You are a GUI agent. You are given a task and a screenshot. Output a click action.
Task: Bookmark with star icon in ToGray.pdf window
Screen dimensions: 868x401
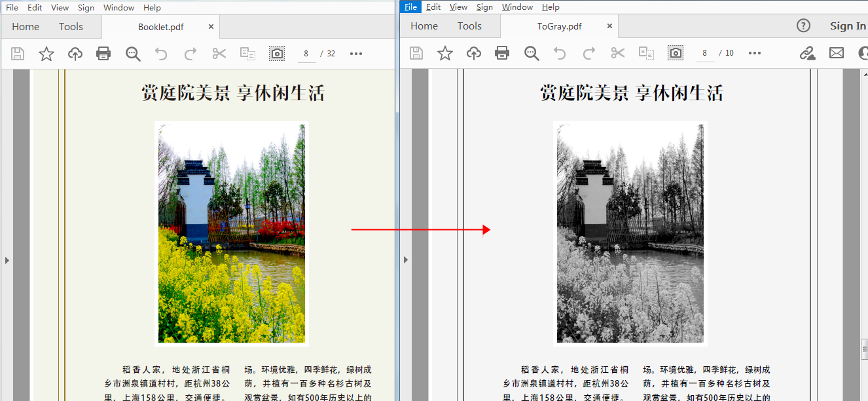pyautogui.click(x=445, y=53)
